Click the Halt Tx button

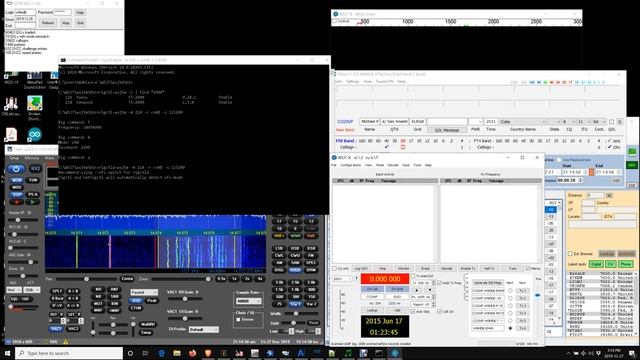coord(489,268)
